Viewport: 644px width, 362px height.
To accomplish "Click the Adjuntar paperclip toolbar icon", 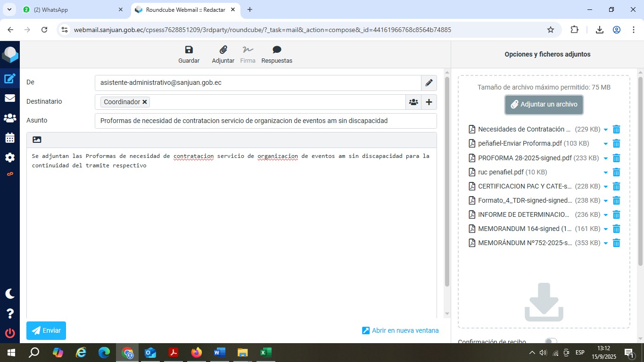I will click(223, 50).
